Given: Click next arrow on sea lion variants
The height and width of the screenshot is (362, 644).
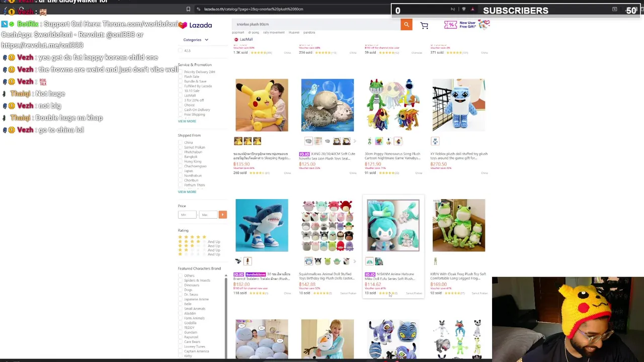Looking at the screenshot, I should pos(355,141).
